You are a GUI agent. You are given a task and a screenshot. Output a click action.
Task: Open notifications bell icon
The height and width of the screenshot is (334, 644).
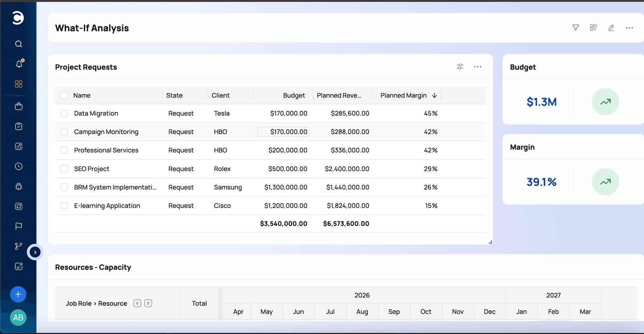click(19, 64)
